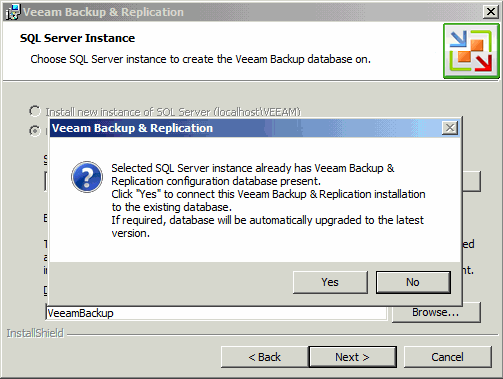Select the second SQL instance radio button

pyautogui.click(x=35, y=131)
